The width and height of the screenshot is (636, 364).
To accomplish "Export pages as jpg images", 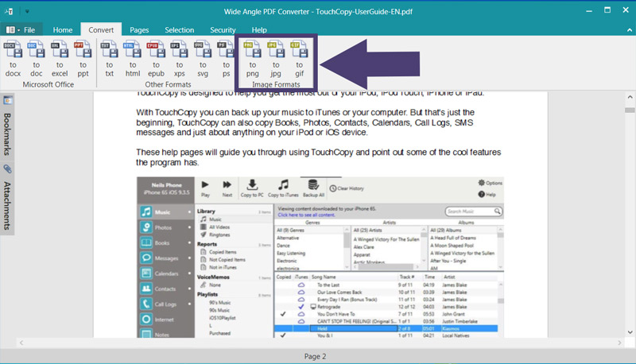I will tap(276, 58).
